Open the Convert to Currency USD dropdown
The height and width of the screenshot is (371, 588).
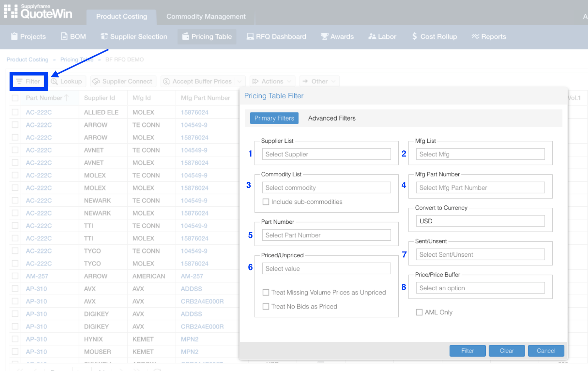pos(480,221)
